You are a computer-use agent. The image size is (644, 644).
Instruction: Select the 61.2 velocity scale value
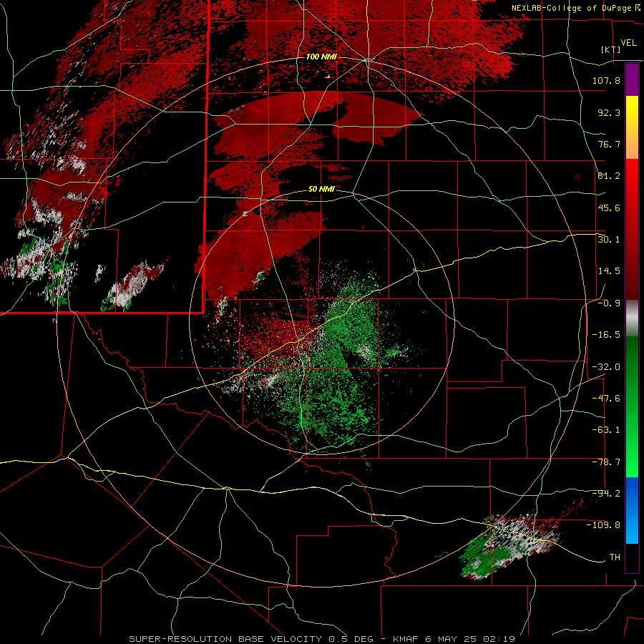tap(609, 176)
